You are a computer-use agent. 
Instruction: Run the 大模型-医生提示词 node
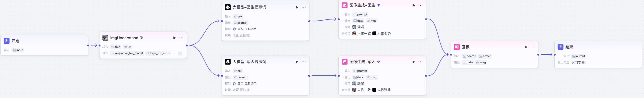(297, 7)
